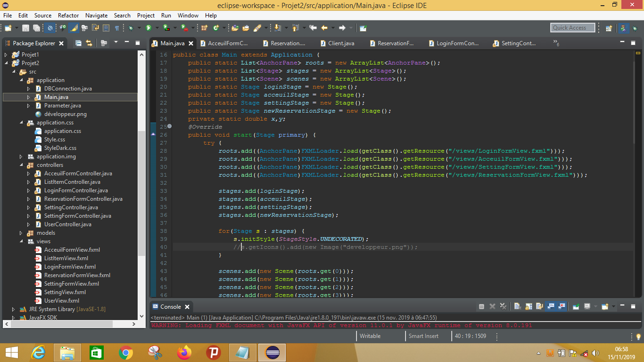The image size is (644, 362).
Task: Open the Run button dropdown arrow
Action: (157, 28)
